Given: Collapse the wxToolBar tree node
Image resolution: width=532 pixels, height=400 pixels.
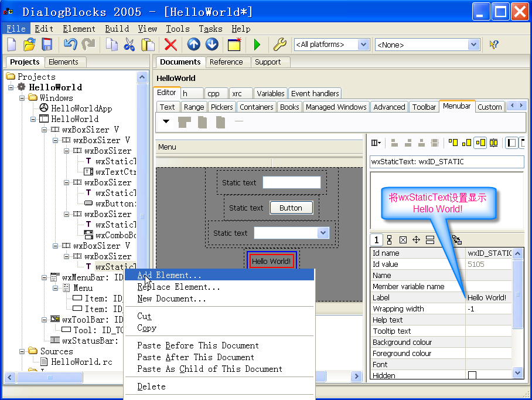Looking at the screenshot, I should pos(44,320).
